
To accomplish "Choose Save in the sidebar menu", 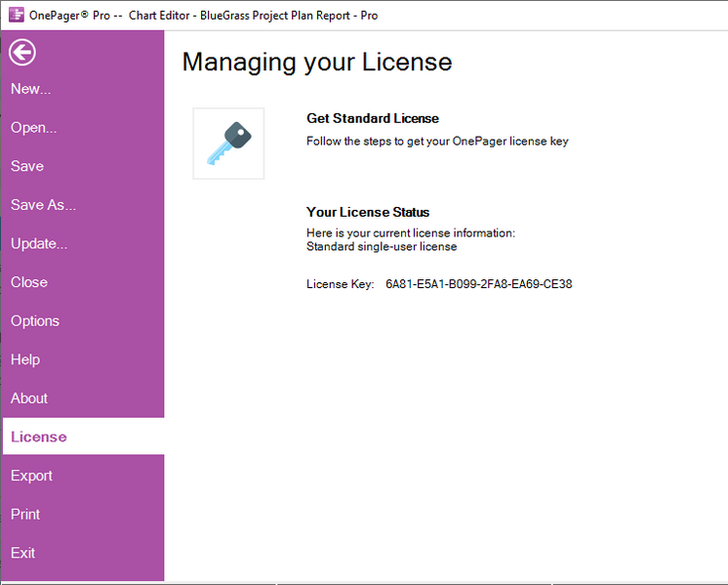I will [x=27, y=166].
